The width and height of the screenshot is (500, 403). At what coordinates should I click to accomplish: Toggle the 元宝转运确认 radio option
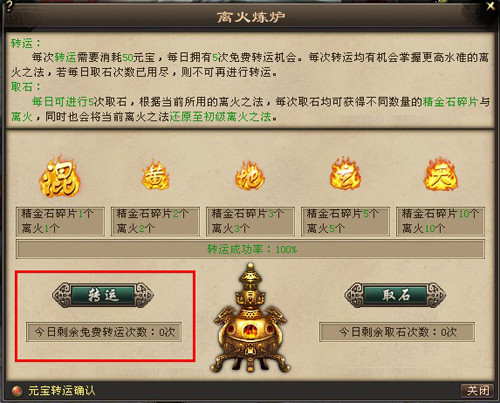(x=16, y=390)
